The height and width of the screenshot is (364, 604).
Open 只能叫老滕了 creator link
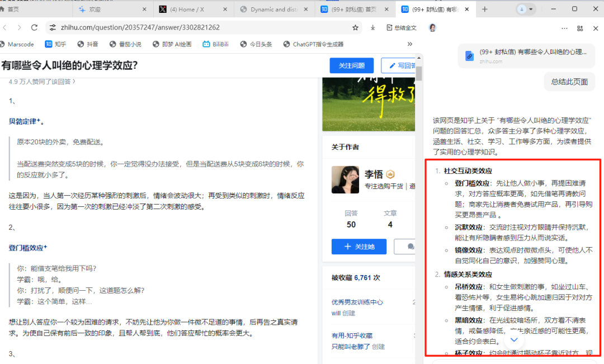point(351,347)
